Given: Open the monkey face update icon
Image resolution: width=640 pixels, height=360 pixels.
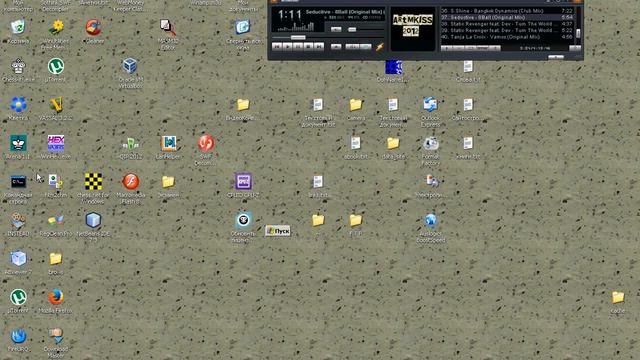Looking at the screenshot, I should pos(243,220).
